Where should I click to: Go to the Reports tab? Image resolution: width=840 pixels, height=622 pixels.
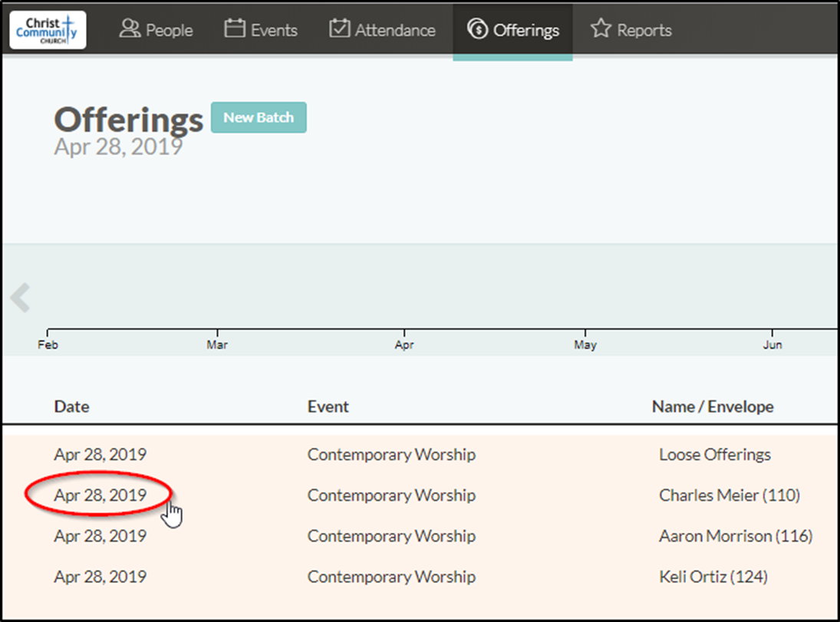631,30
